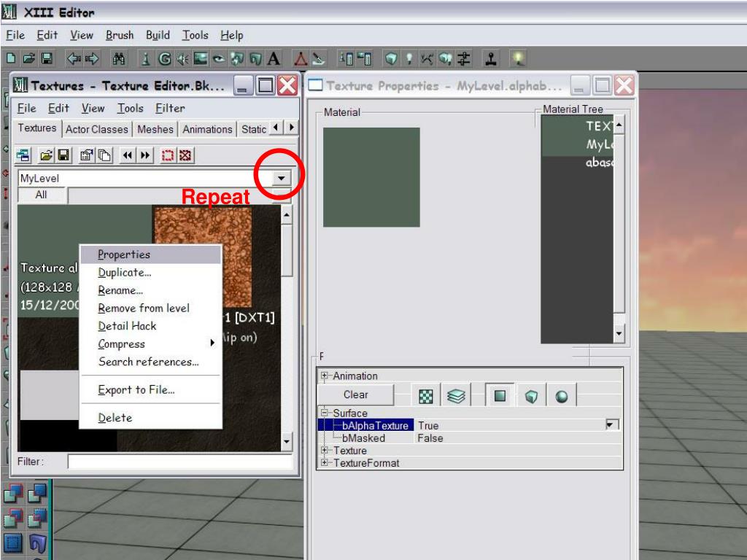This screenshot has width=747, height=560.
Task: Select the cube preview mode
Action: 531,396
